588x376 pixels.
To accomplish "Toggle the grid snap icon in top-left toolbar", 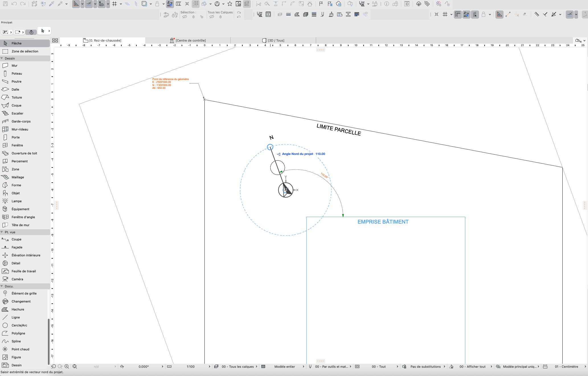I will coord(114,4).
